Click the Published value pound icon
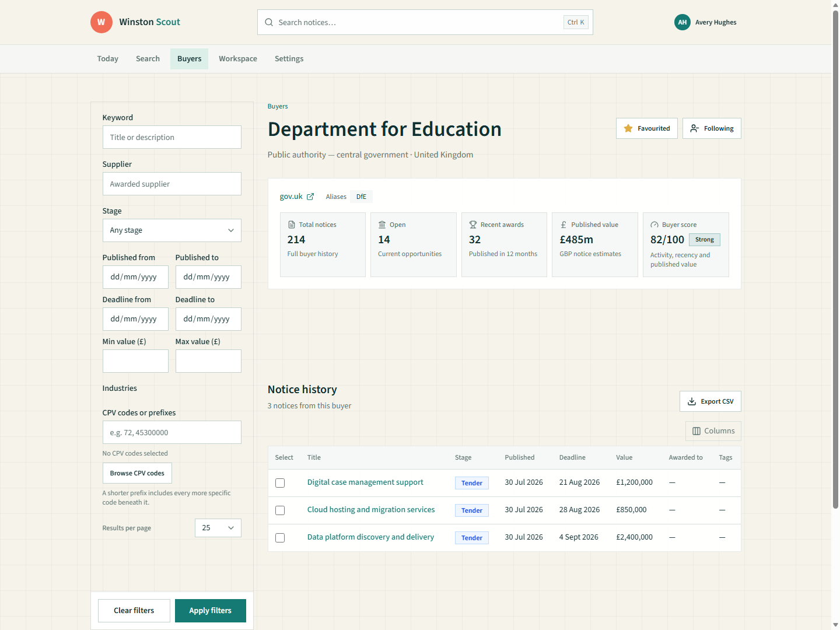Image resolution: width=840 pixels, height=630 pixels. pyautogui.click(x=563, y=225)
